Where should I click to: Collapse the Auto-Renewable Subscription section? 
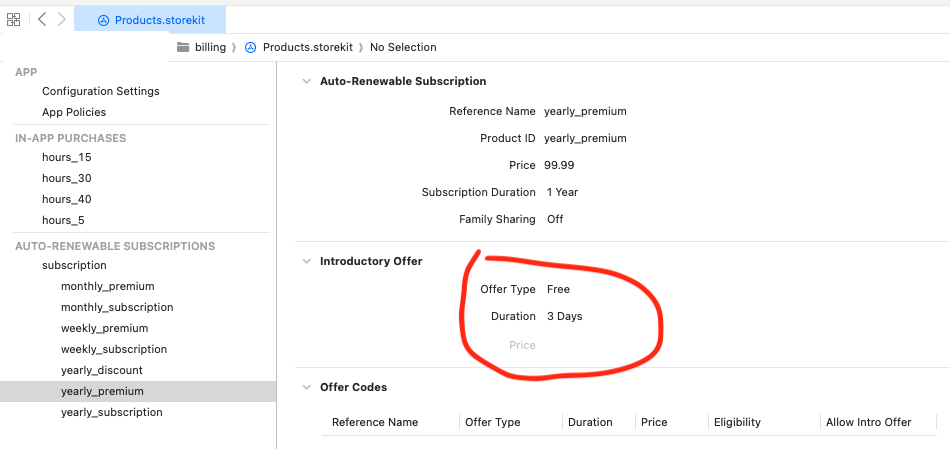(x=306, y=82)
